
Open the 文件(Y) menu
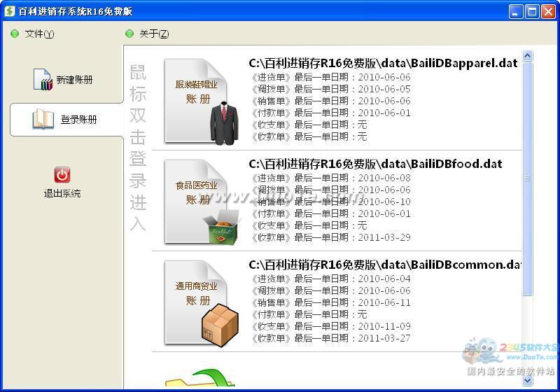tap(39, 34)
